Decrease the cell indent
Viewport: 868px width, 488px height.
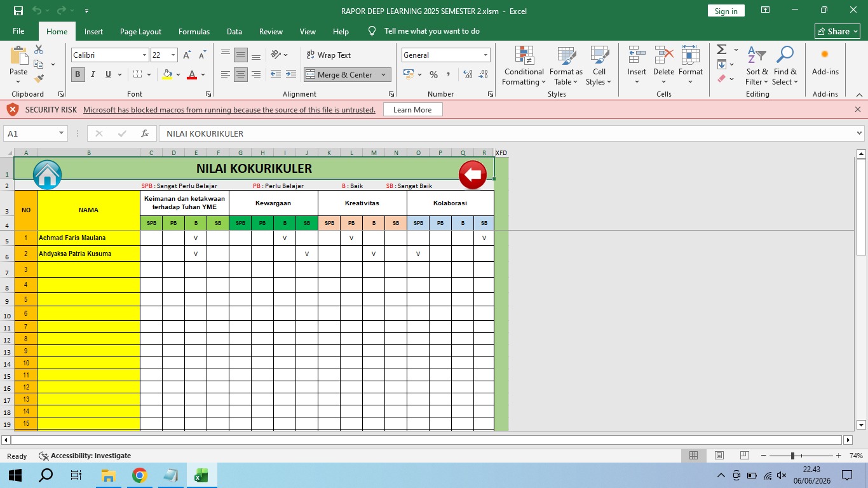click(276, 74)
